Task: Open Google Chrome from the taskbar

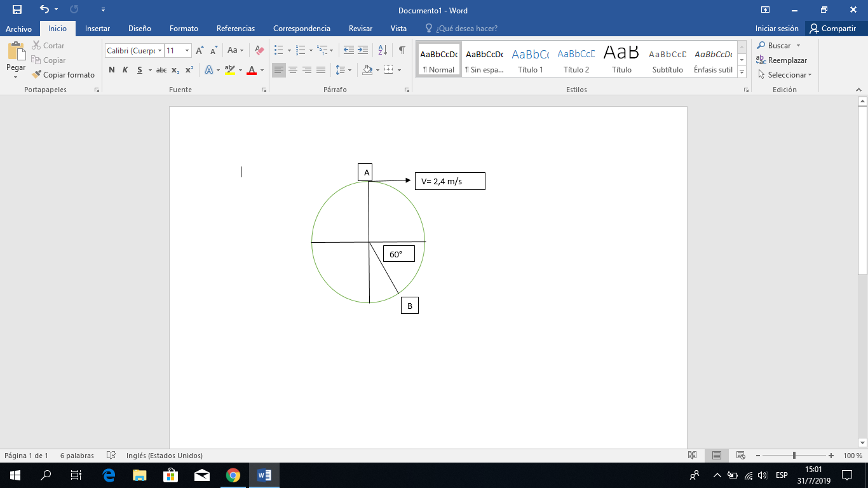Action: coord(233,475)
